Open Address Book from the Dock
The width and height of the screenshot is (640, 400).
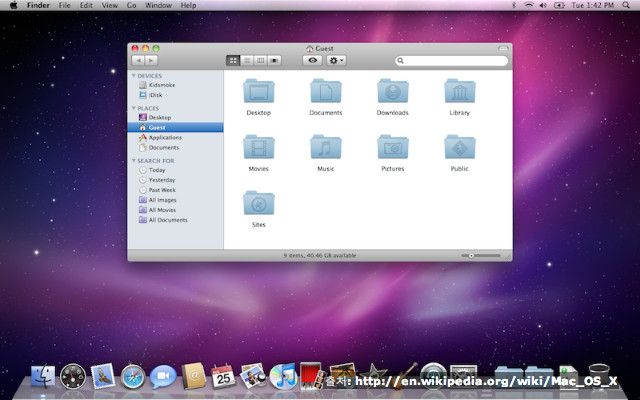[x=193, y=376]
